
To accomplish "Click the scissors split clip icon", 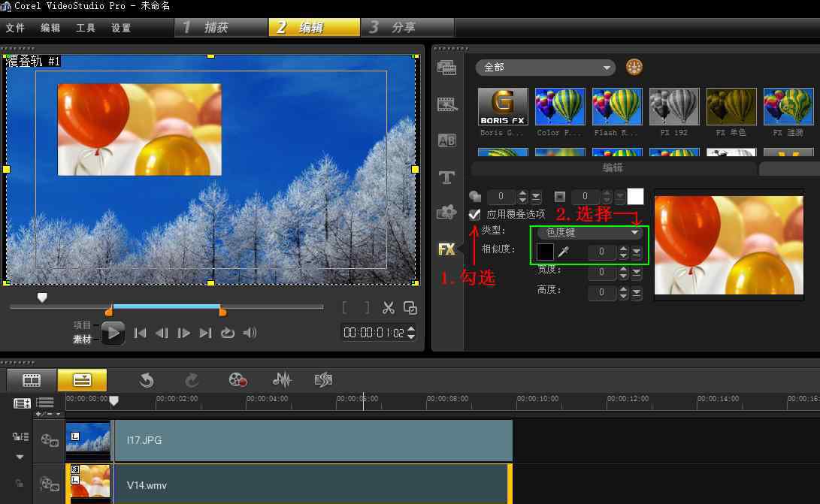I will click(x=388, y=308).
